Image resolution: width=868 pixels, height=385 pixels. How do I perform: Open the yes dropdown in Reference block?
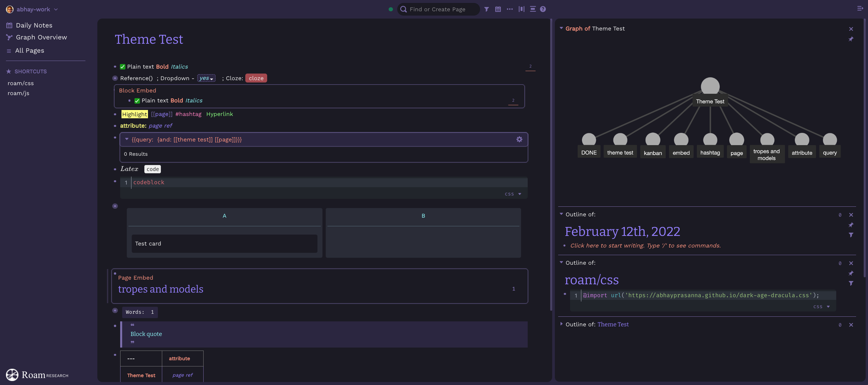pos(206,78)
